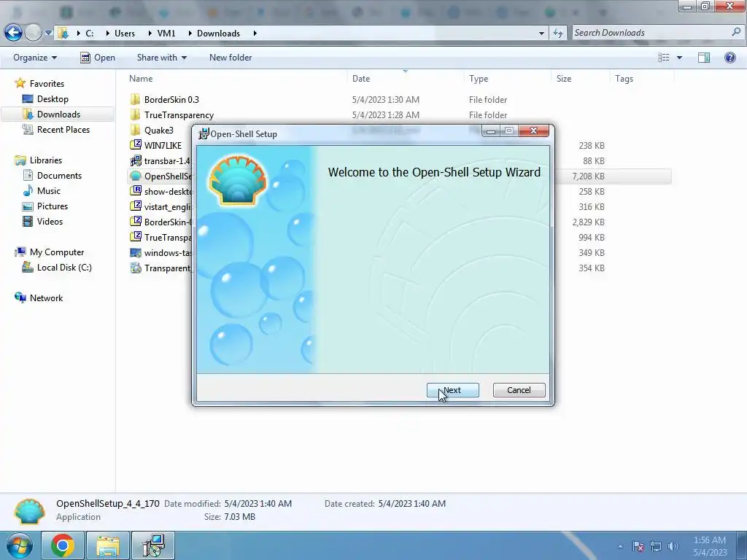The width and height of the screenshot is (747, 560).
Task: Click the installer taskbar button
Action: coord(153,545)
